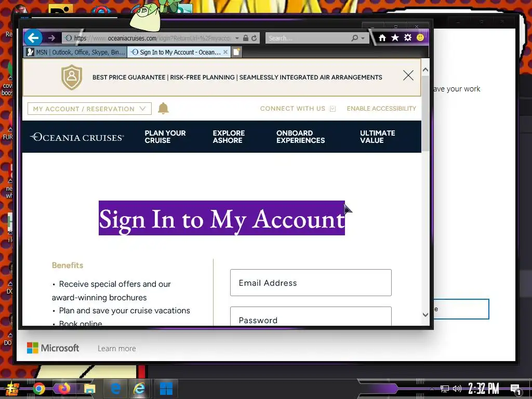Click the Windows logo app on taskbar
Image resolution: width=532 pixels, height=399 pixels.
[166, 389]
